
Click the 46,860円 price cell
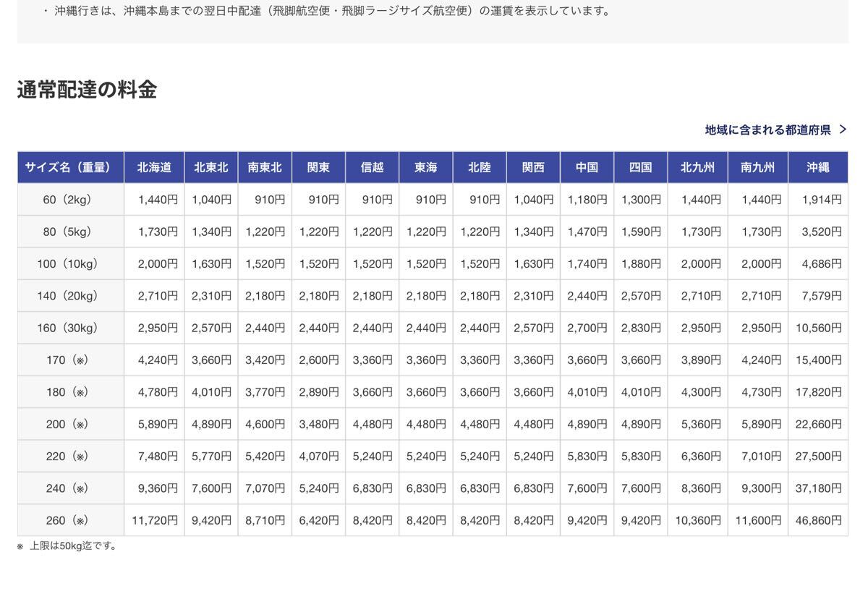818,520
